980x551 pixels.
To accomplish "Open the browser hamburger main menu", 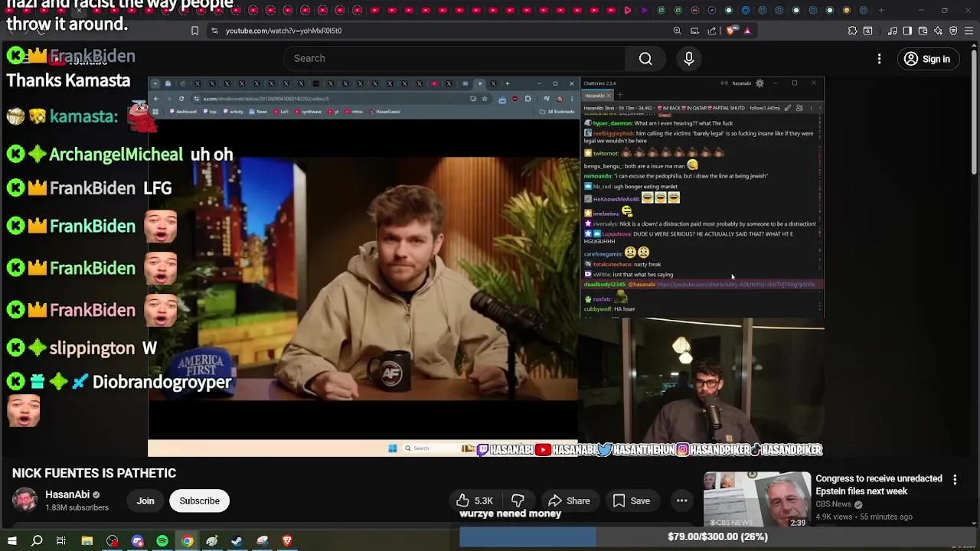I will [x=969, y=31].
